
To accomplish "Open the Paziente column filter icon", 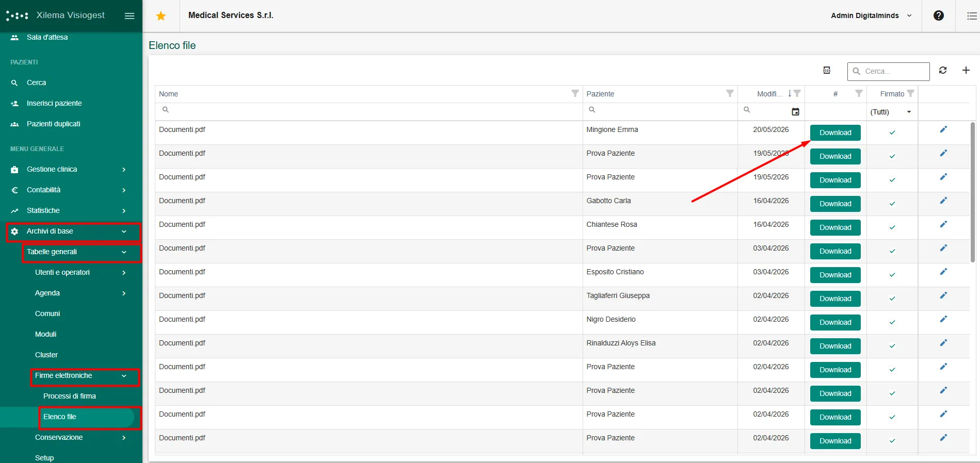I will click(730, 93).
